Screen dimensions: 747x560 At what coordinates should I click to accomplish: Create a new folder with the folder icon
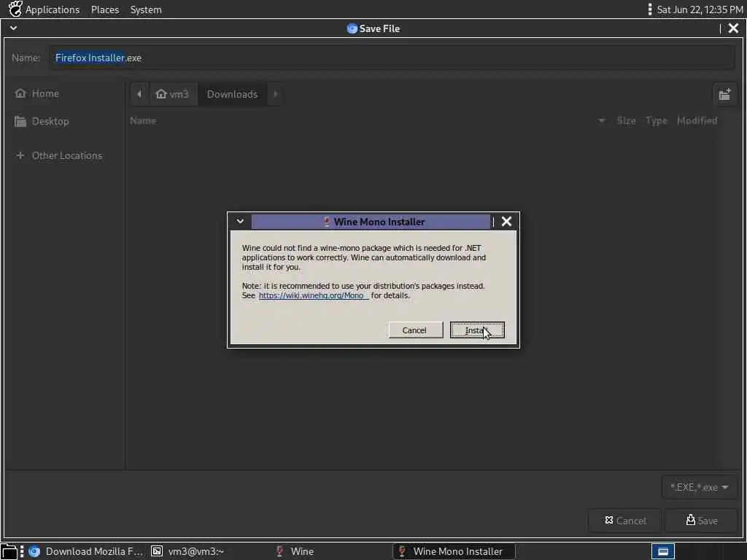724,94
